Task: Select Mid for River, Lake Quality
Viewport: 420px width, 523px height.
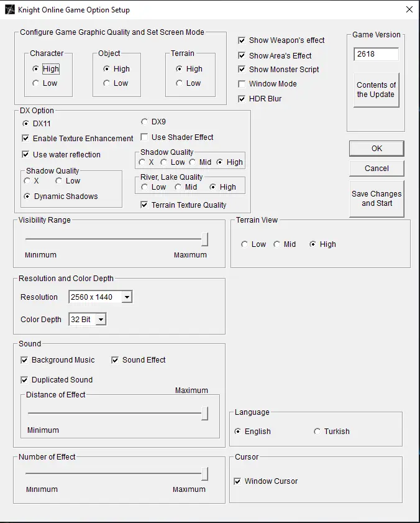Action: click(178, 187)
